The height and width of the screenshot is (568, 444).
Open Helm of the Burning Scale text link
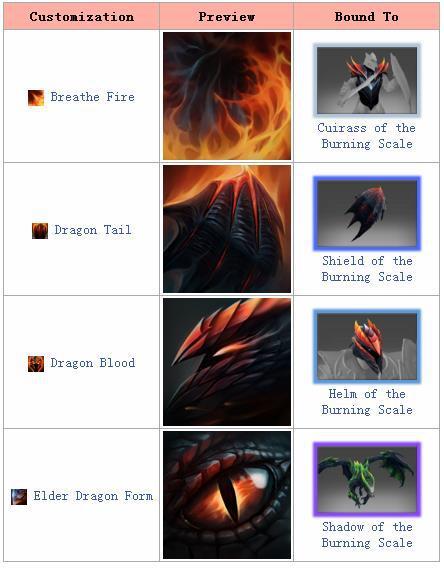(367, 402)
